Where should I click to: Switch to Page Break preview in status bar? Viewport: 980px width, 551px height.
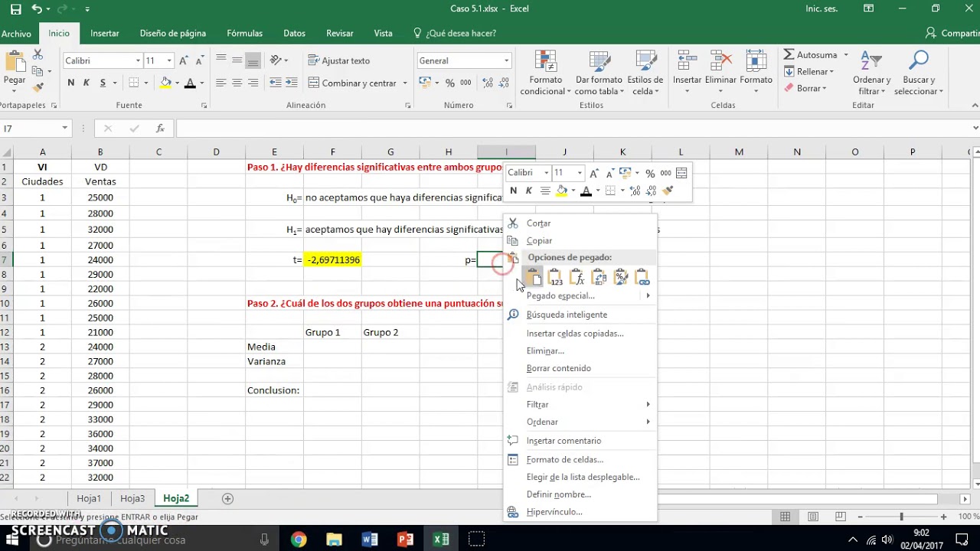pyautogui.click(x=841, y=517)
